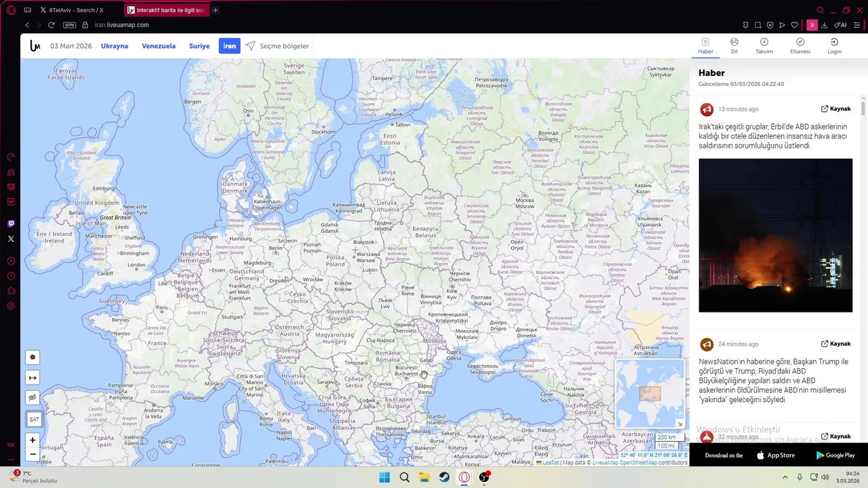Open the Steam taskbar icon
The image size is (868, 488).
[444, 477]
